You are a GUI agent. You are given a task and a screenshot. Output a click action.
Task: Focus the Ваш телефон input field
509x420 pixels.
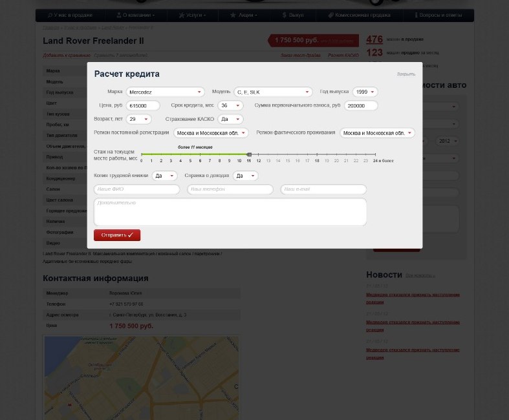click(230, 189)
